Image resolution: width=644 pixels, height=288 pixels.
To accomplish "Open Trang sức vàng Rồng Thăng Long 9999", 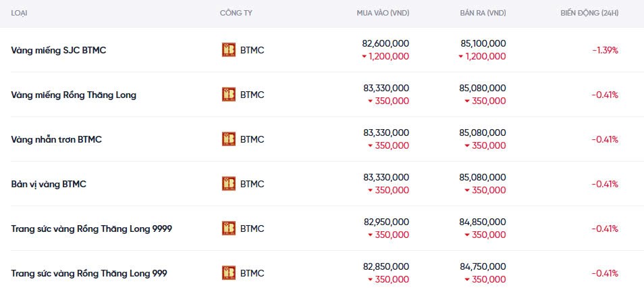I will click(91, 229).
